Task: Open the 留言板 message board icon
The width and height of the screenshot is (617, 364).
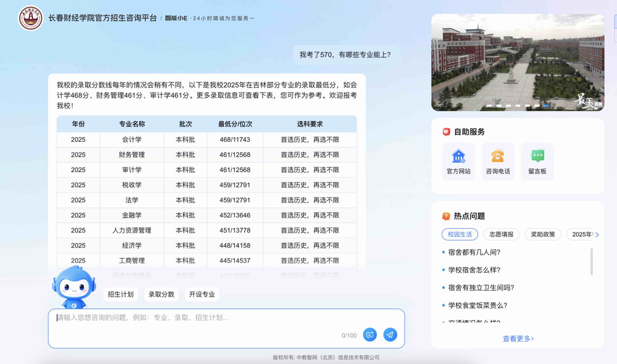Action: 537,161
